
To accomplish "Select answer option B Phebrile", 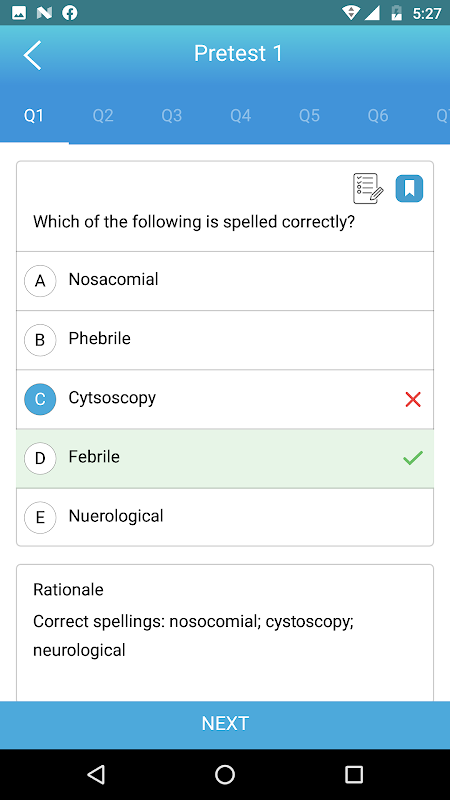I will click(225, 340).
